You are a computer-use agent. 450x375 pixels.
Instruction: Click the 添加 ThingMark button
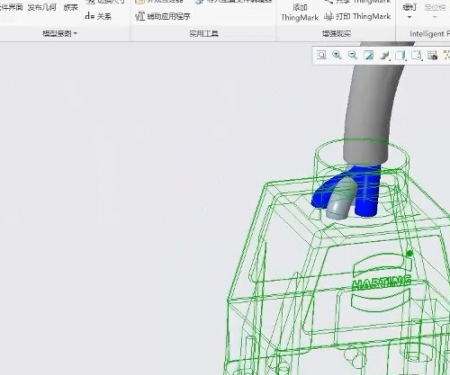point(300,12)
